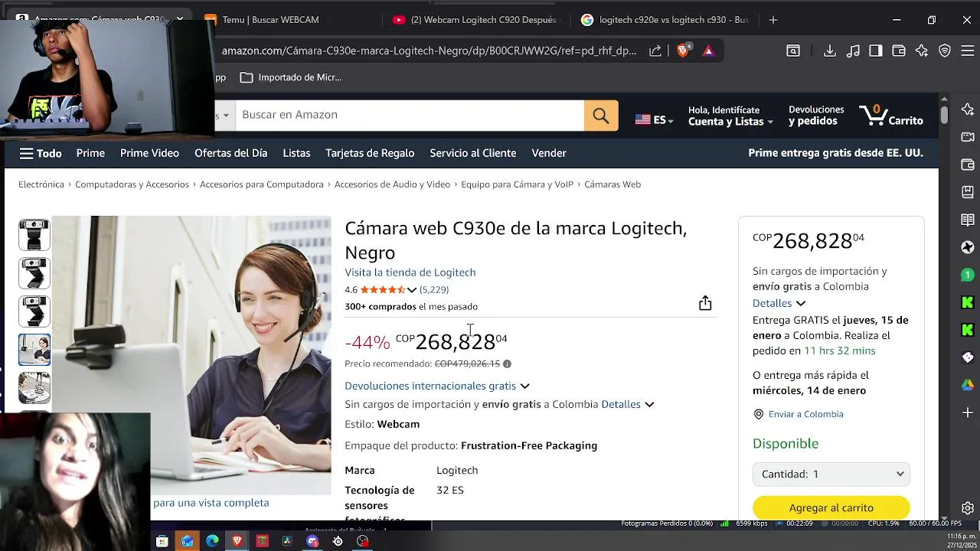
Task: Switch to the Temu Buscar WEBCAM tab
Action: [x=270, y=20]
